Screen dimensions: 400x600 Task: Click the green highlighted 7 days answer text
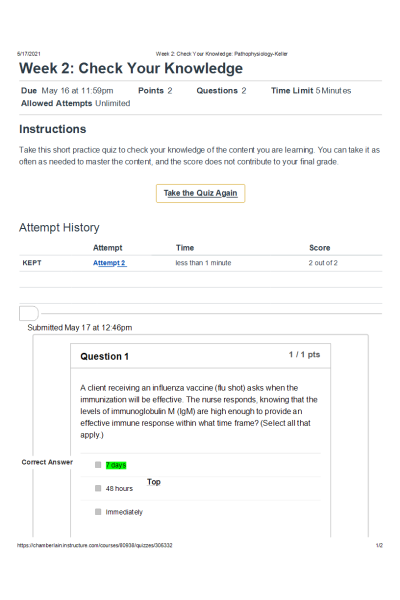pos(116,465)
